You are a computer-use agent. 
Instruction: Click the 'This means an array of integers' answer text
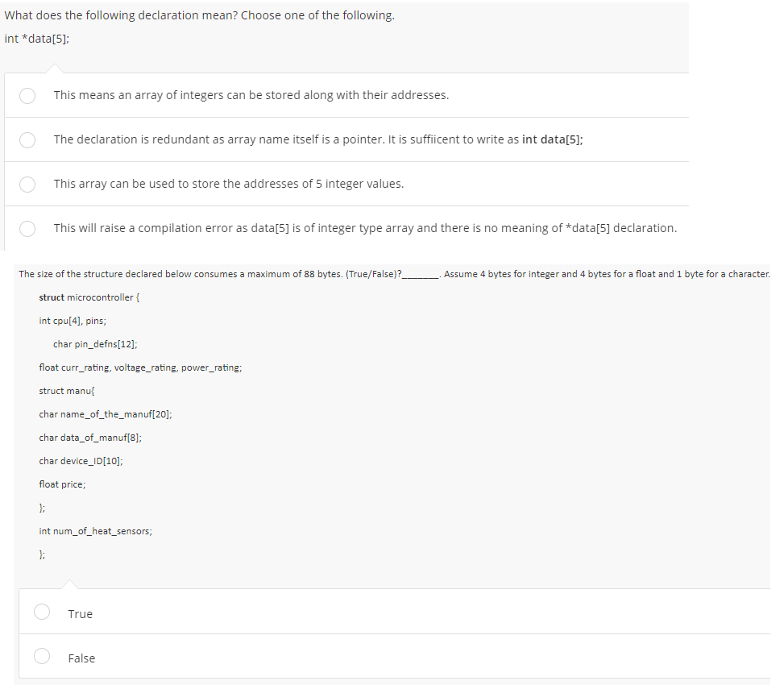tap(251, 95)
